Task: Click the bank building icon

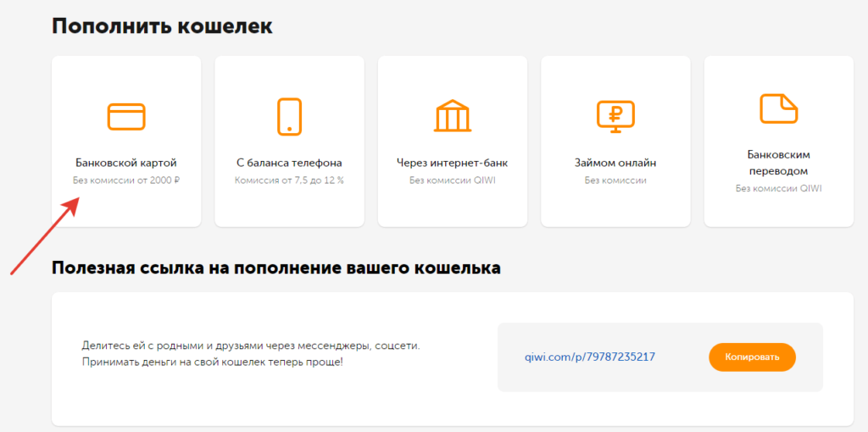Action: coord(453,116)
